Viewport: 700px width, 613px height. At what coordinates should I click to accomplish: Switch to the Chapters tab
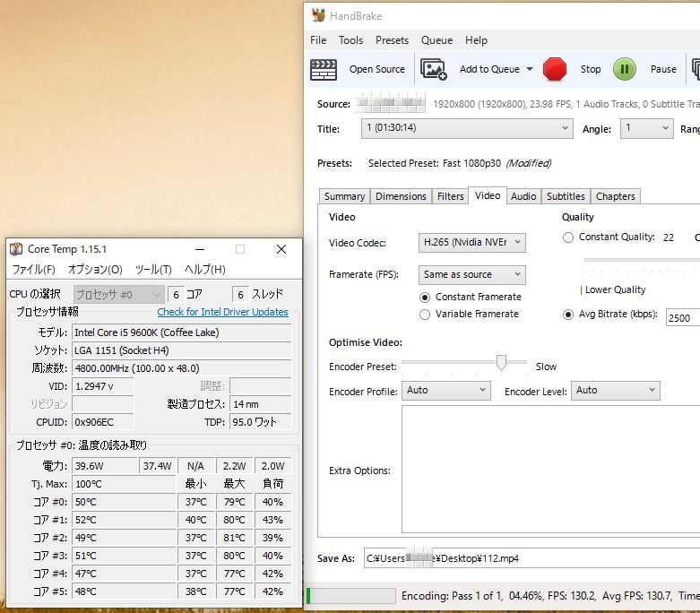[615, 196]
